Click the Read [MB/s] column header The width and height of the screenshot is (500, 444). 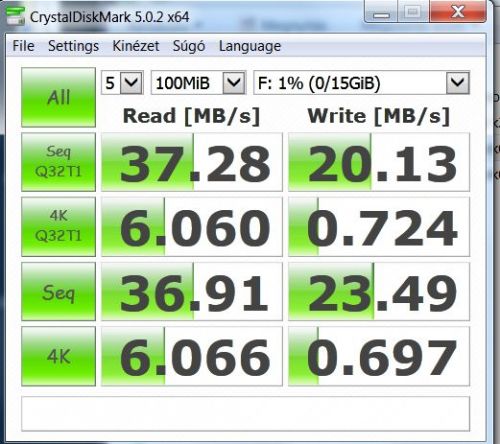point(191,116)
